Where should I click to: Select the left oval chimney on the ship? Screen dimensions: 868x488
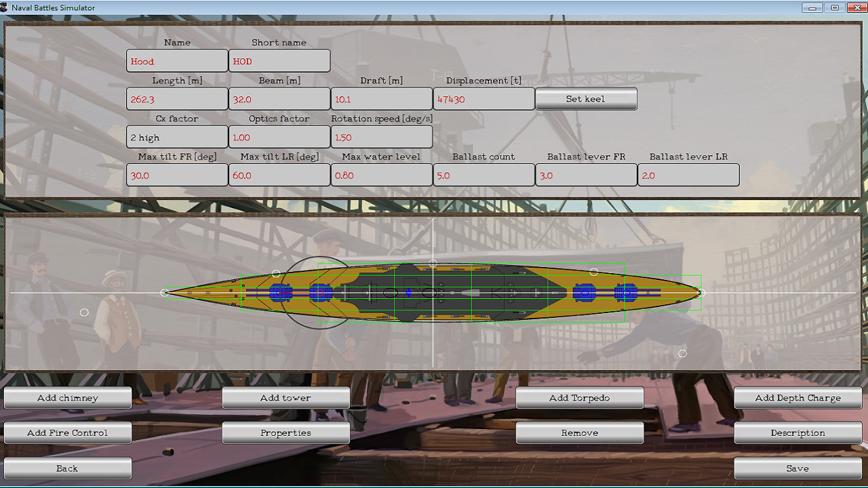391,293
